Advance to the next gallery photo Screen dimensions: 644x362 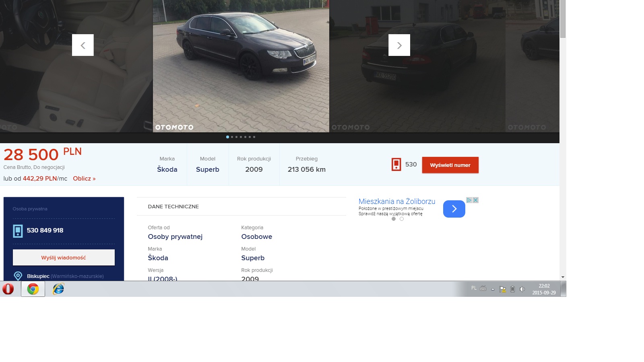(x=399, y=45)
